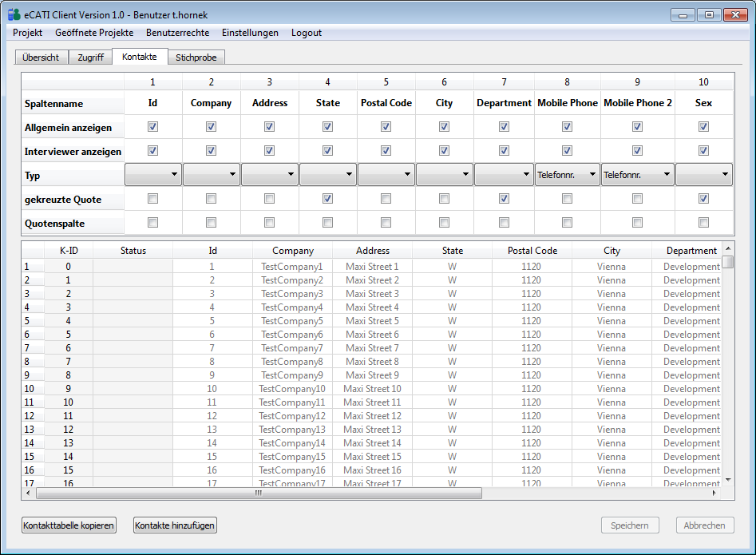Maximize the eCATI Client window
This screenshot has width=756, height=555.
click(x=708, y=14)
